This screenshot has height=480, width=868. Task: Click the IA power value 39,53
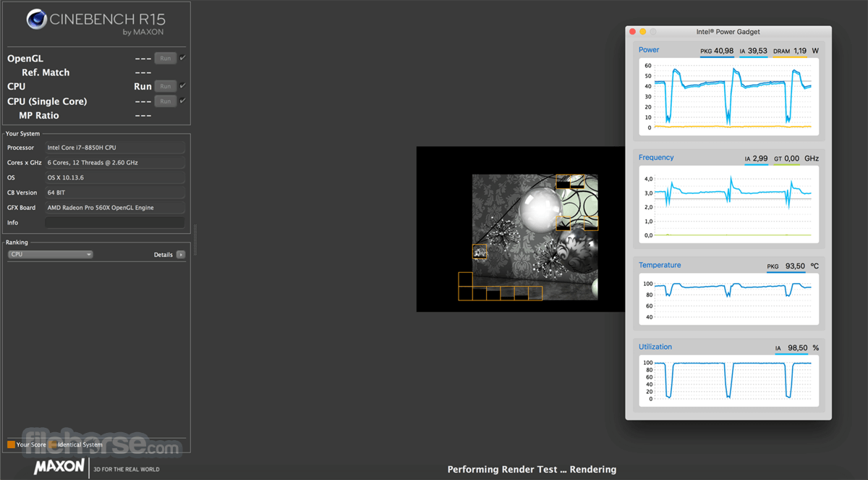pos(757,51)
